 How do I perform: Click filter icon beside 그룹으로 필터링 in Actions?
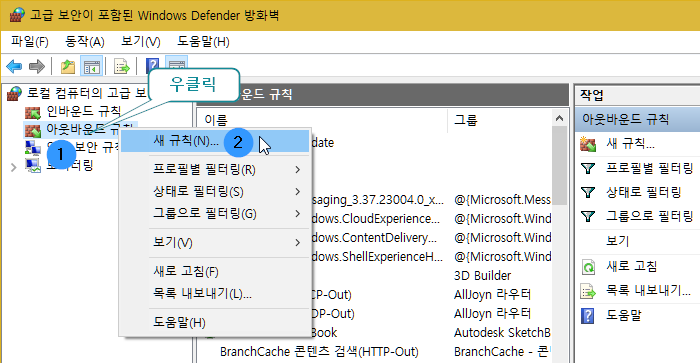[x=588, y=217]
